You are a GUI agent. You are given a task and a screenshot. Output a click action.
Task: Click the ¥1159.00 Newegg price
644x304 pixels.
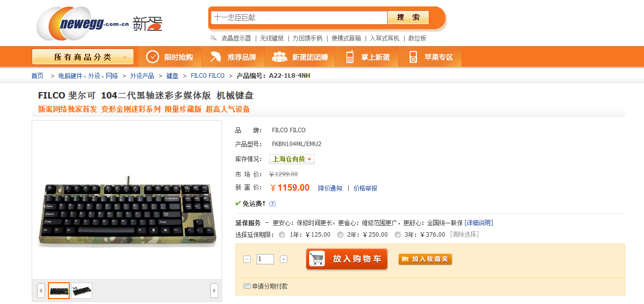coord(290,188)
